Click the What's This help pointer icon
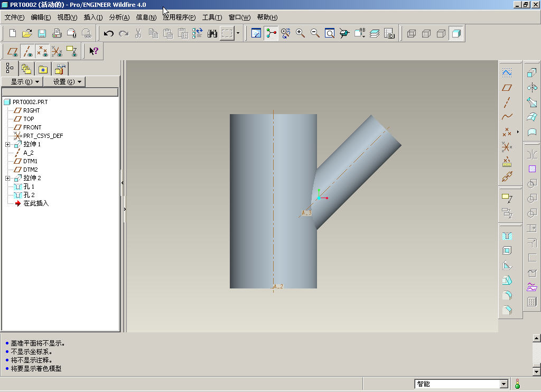The height and width of the screenshot is (392, 541). coord(94,51)
